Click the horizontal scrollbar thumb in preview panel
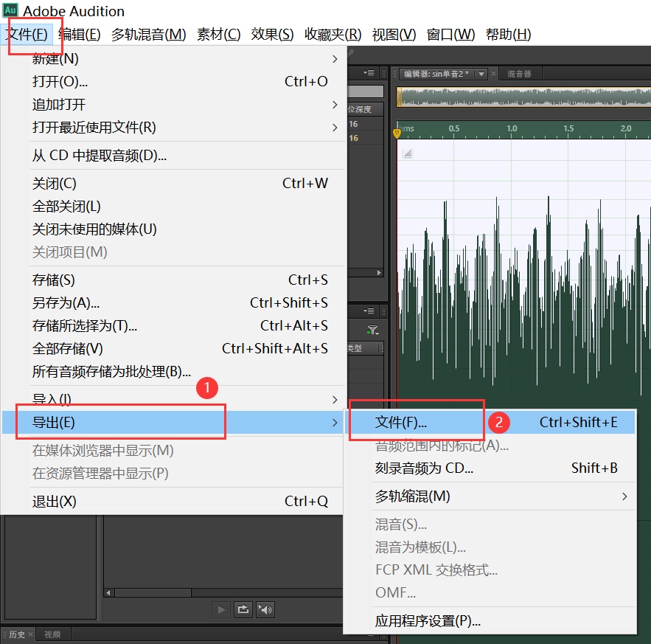The image size is (651, 644). coord(153,593)
